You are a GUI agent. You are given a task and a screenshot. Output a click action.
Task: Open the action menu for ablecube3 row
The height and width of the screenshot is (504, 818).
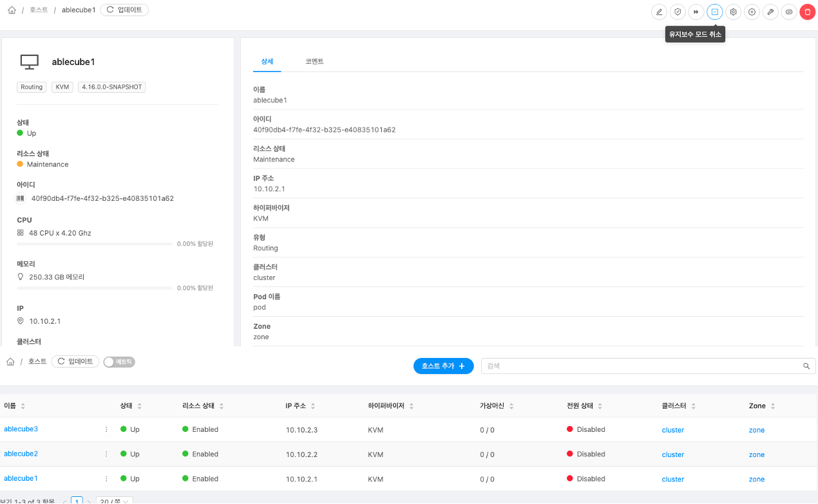pyautogui.click(x=106, y=429)
